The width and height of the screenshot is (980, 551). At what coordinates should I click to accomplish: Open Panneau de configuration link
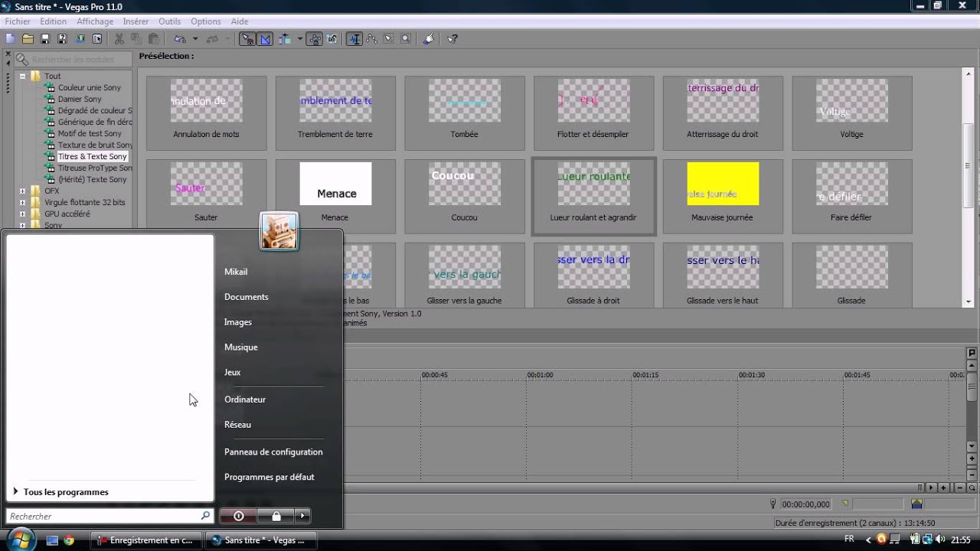point(273,452)
